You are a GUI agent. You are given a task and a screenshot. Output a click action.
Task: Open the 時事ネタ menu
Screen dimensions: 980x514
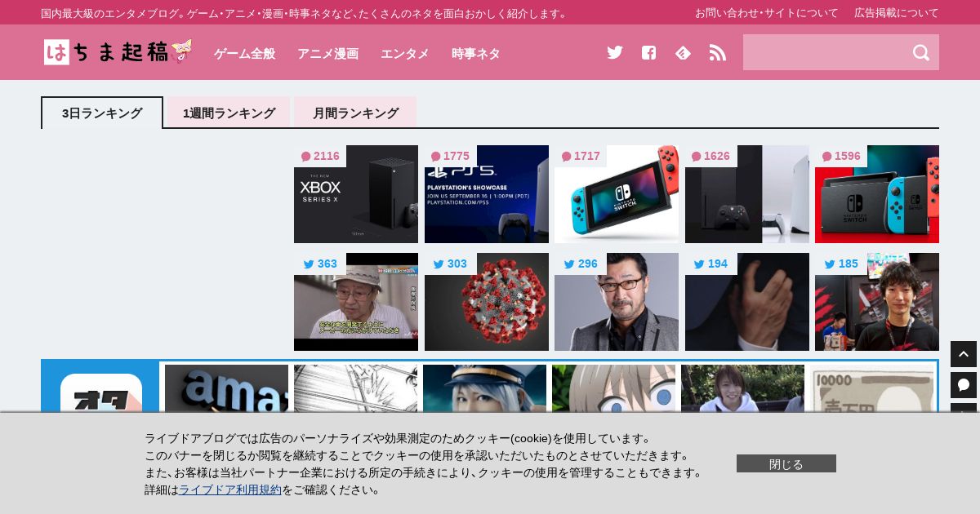[475, 53]
